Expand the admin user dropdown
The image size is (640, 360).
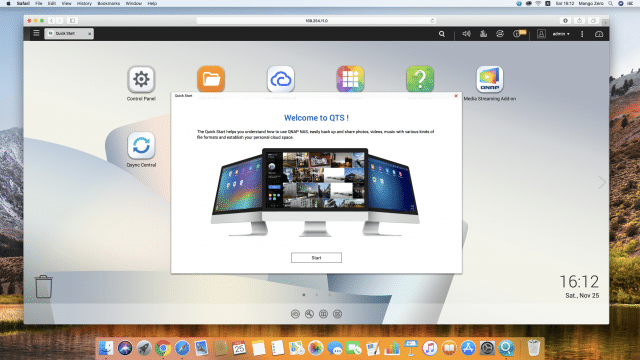(561, 34)
